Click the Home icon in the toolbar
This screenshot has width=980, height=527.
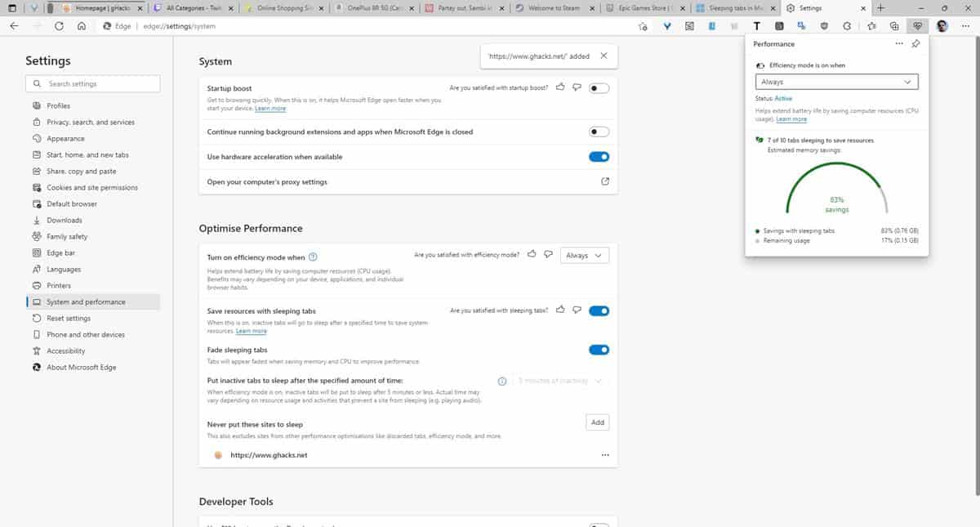click(x=81, y=25)
